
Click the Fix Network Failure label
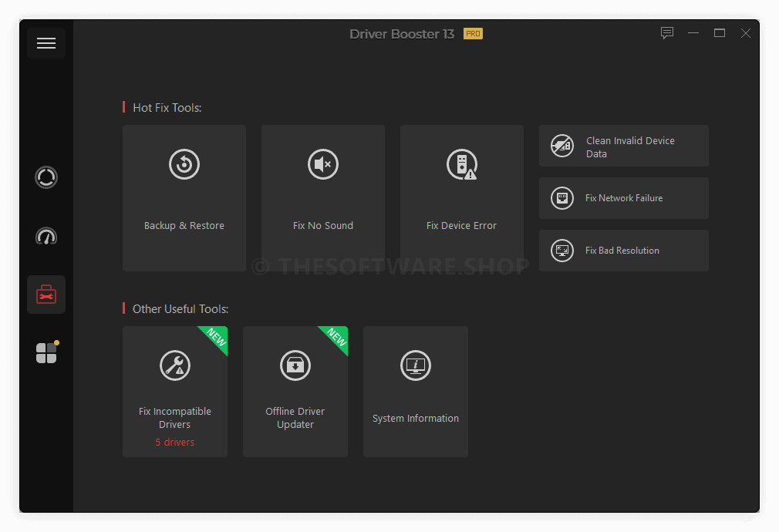pyautogui.click(x=624, y=198)
